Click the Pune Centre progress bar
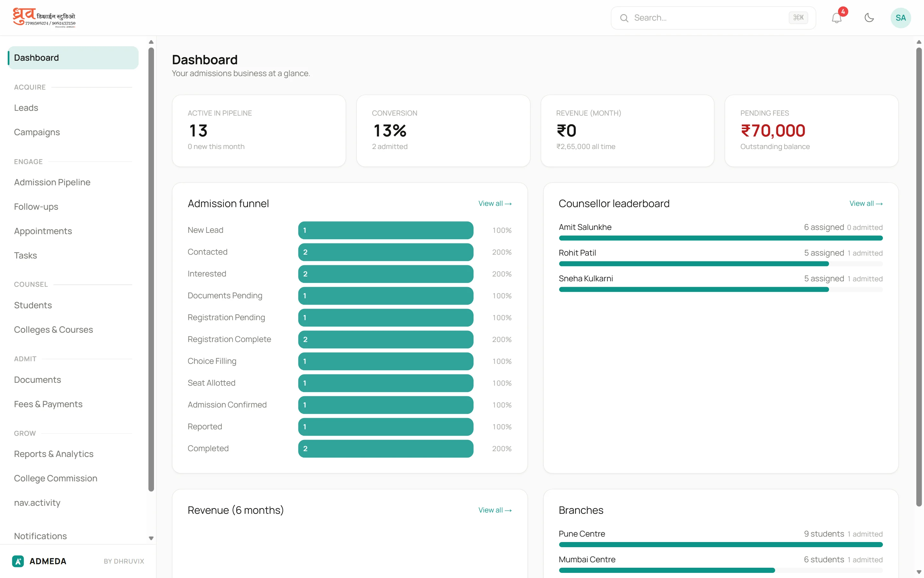Viewport: 924px width, 578px height. (721, 544)
